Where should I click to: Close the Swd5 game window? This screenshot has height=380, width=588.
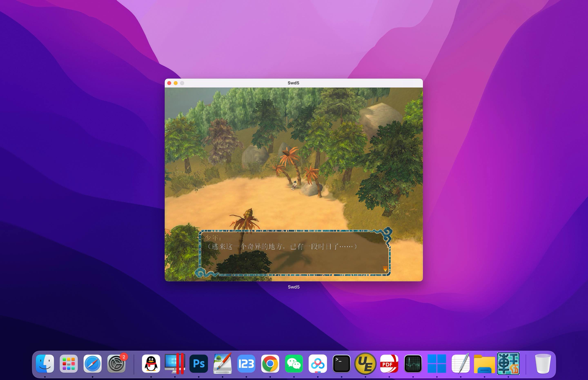[169, 83]
